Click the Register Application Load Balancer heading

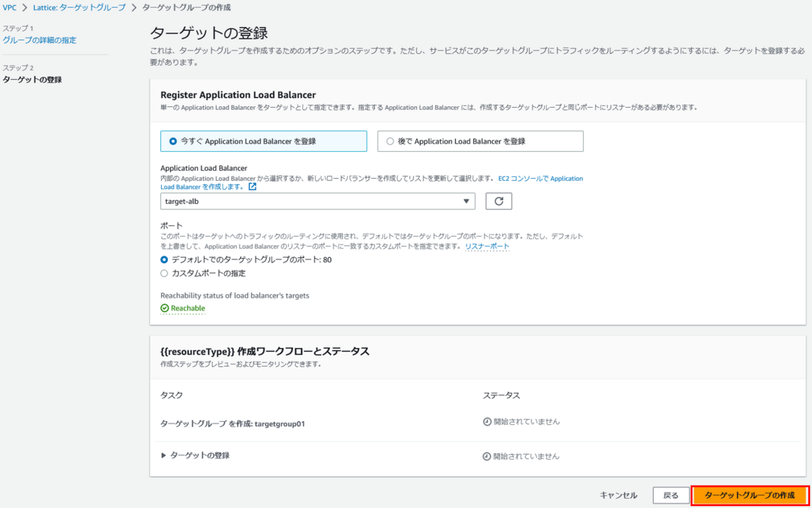click(x=238, y=95)
